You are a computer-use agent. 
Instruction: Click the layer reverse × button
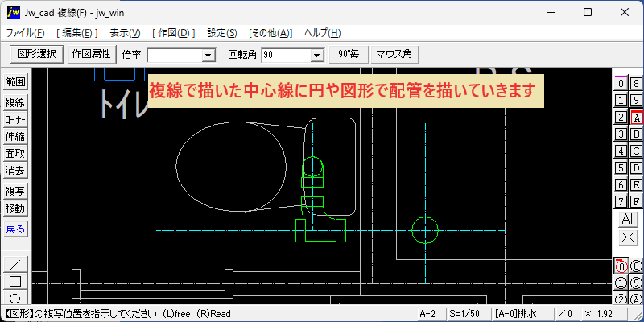[629, 237]
